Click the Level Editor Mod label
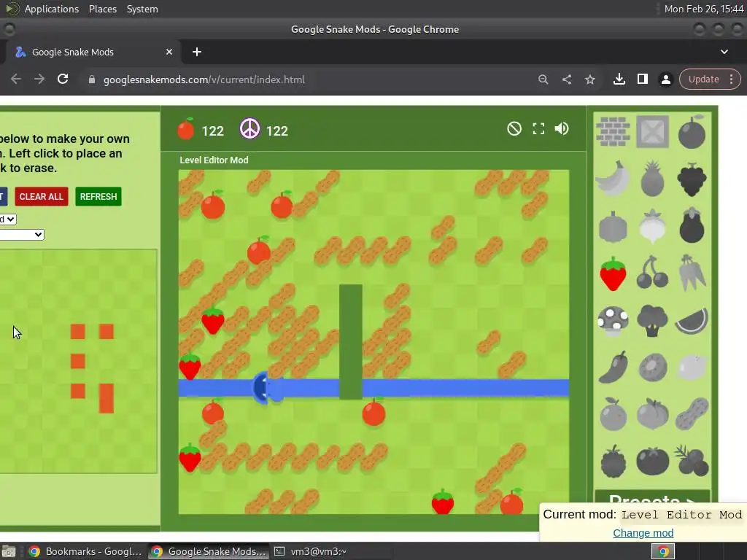This screenshot has width=747, height=560. click(x=214, y=160)
